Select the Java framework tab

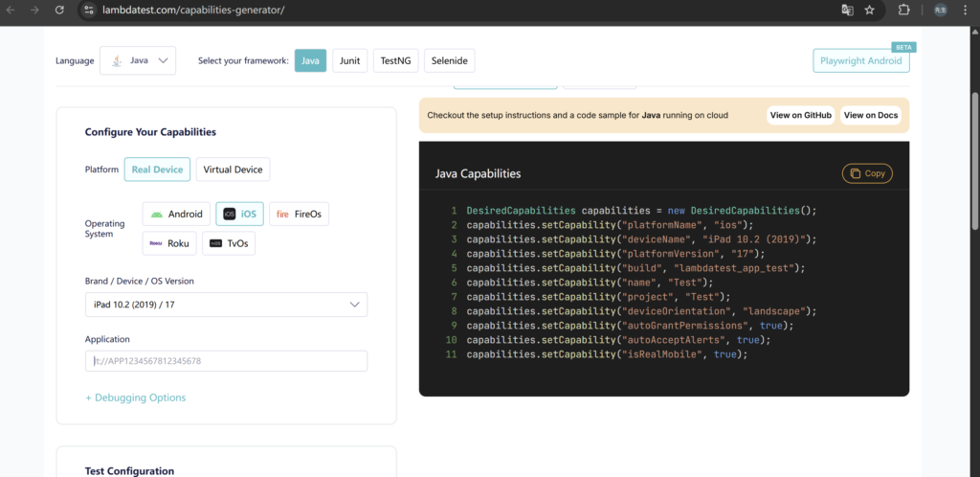[x=310, y=60]
